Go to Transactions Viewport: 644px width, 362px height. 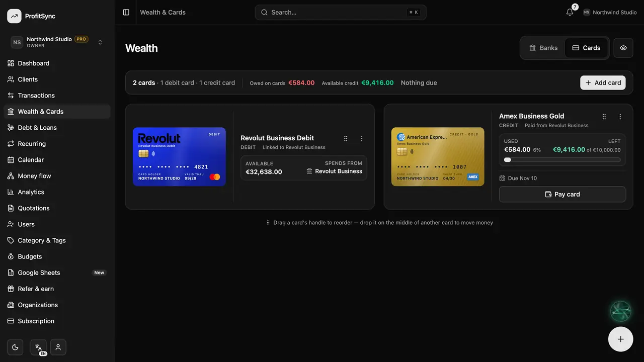tap(57, 96)
